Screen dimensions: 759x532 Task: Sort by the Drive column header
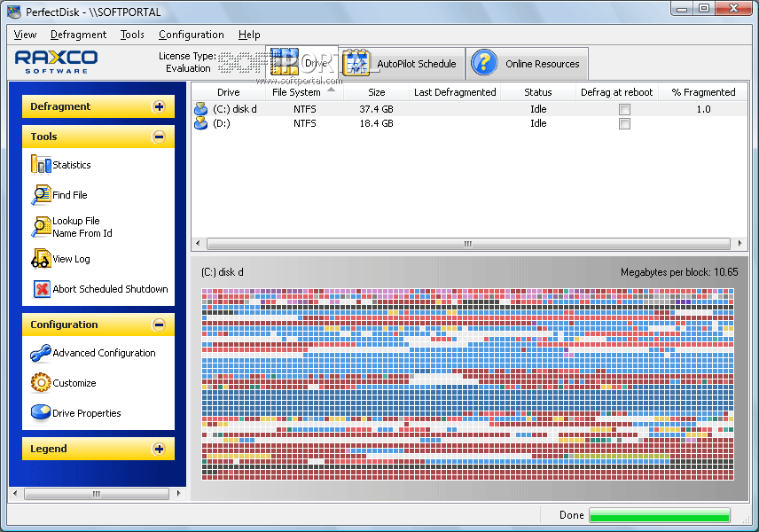[229, 92]
